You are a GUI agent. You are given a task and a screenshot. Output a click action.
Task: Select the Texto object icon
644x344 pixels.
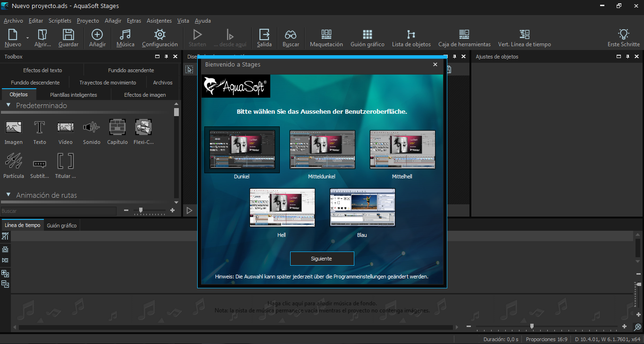click(x=40, y=127)
